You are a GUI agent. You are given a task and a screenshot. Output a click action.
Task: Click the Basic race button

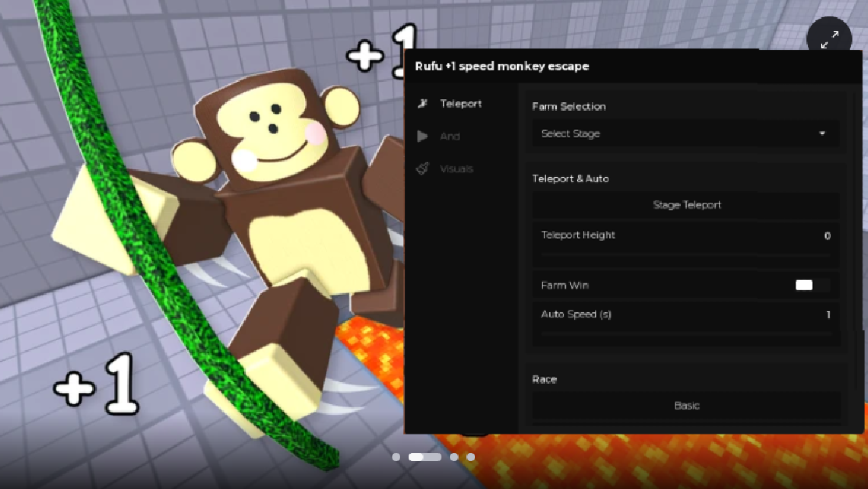(x=686, y=406)
